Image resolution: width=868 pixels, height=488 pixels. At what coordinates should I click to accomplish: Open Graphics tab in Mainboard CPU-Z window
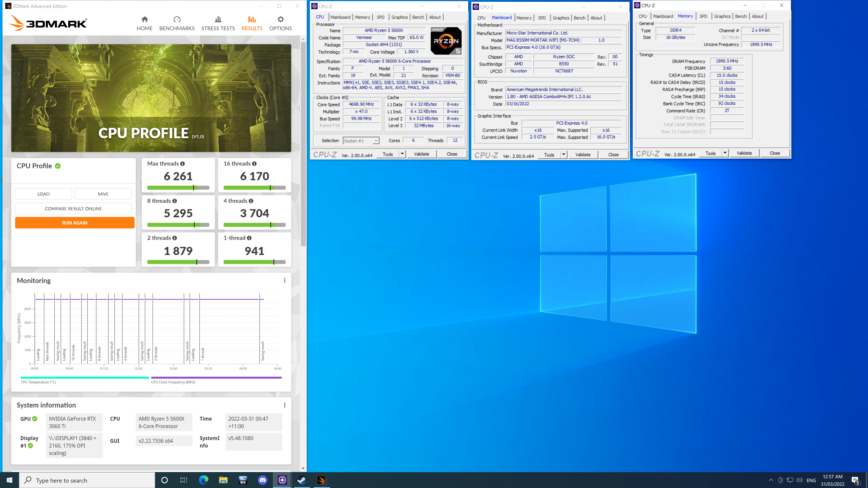pyautogui.click(x=561, y=18)
